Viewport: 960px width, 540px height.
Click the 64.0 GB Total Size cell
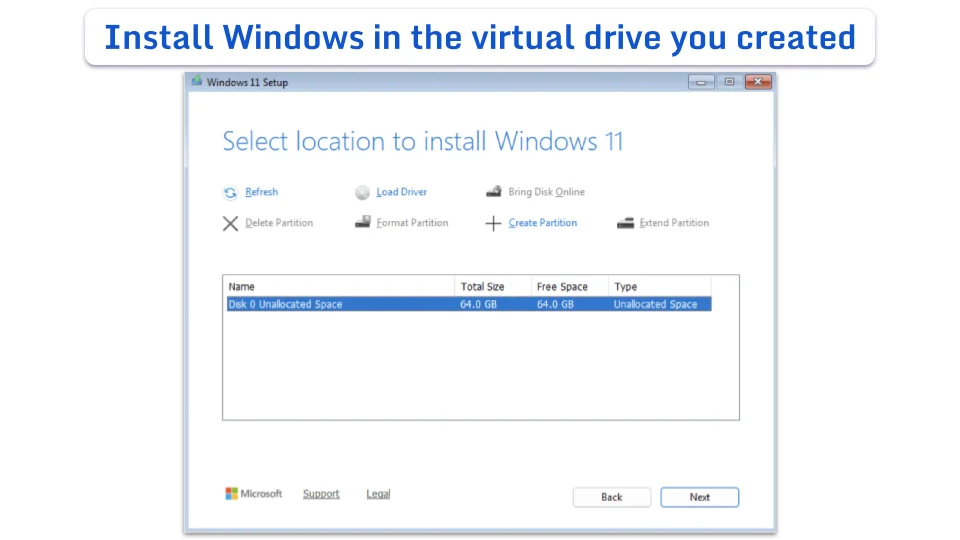(479, 304)
